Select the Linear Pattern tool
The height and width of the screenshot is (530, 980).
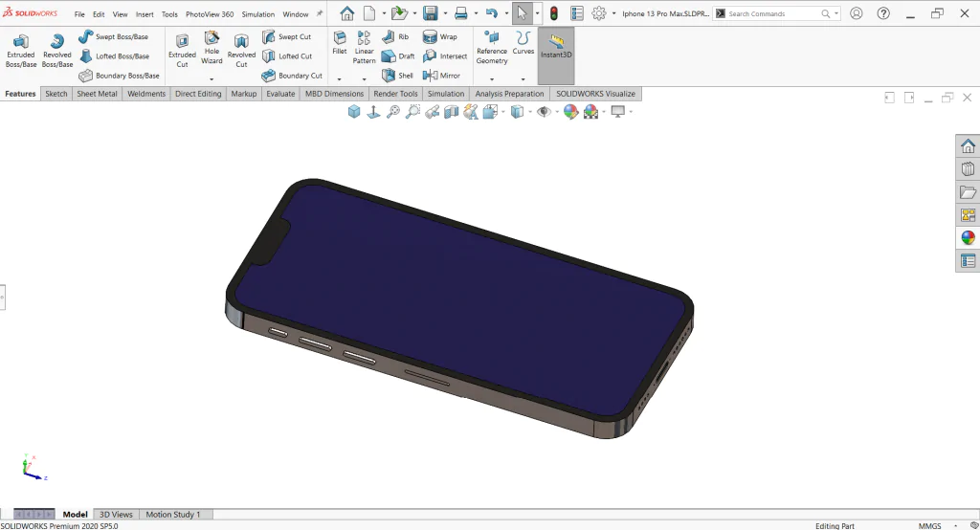[x=364, y=48]
